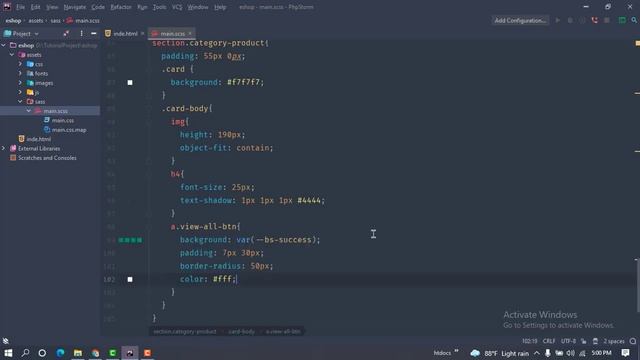Click the Stop square icon
The image size is (640, 360).
pos(607,20)
